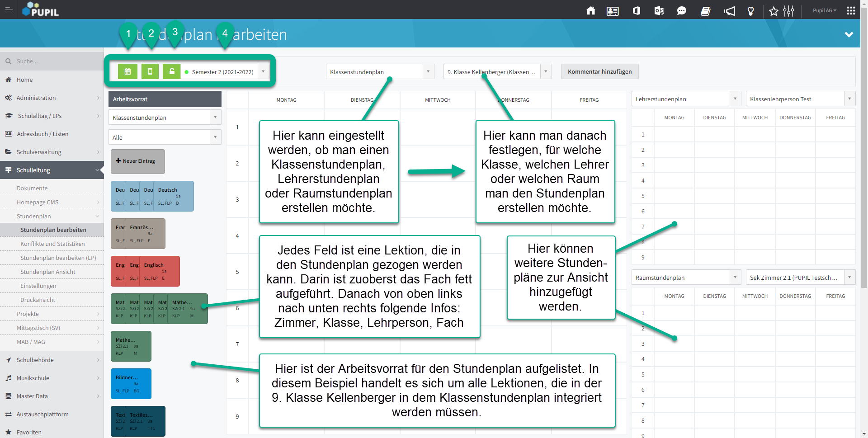Open the central Klassenstundenplan type dropdown
868x438 pixels.
[380, 71]
